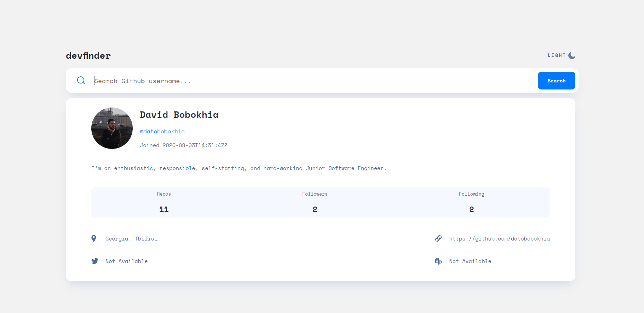Viewport: 644px width, 313px height.
Task: Click the Followers count of 2
Action: (x=315, y=209)
